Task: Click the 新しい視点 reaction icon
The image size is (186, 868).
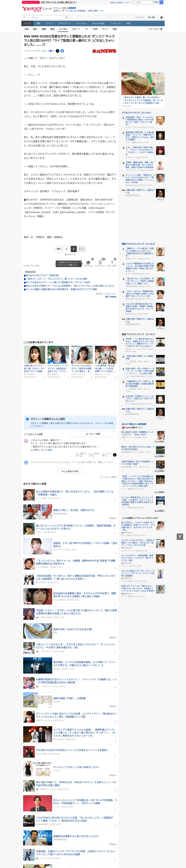Action: [112, 262]
